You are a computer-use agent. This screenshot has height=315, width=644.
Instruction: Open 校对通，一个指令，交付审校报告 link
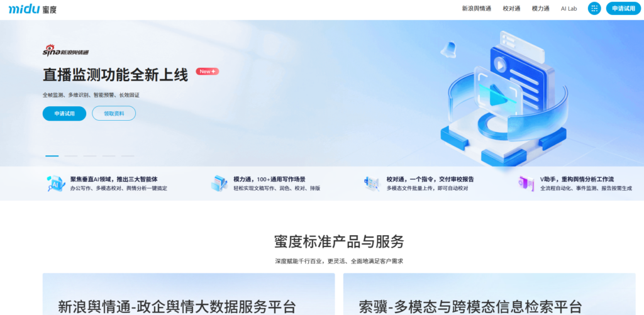click(x=430, y=179)
